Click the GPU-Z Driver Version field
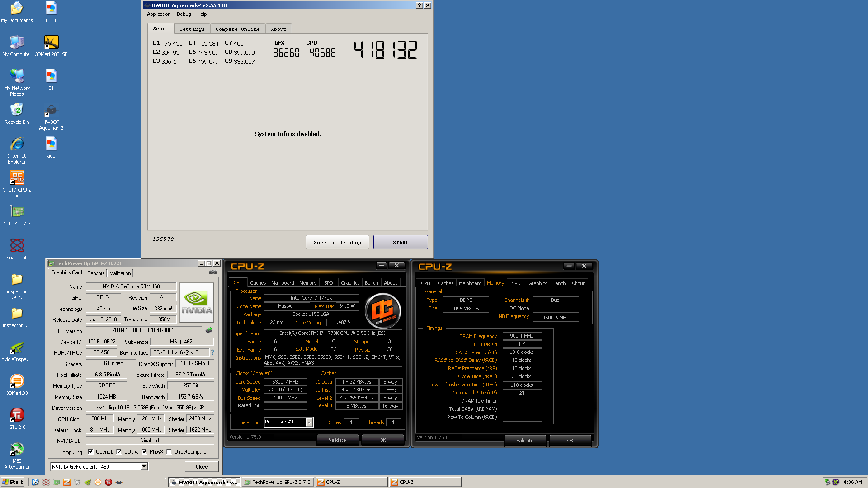Image resolution: width=868 pixels, height=488 pixels. [x=150, y=407]
